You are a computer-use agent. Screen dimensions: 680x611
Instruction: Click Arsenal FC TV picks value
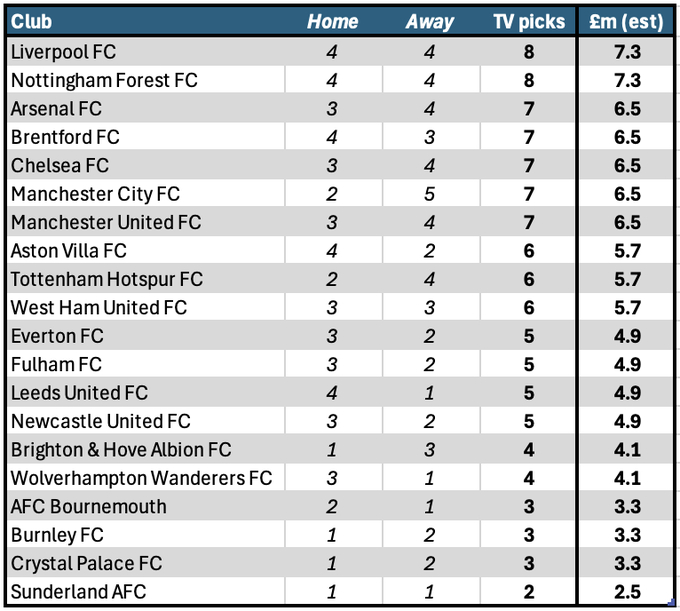tap(528, 108)
